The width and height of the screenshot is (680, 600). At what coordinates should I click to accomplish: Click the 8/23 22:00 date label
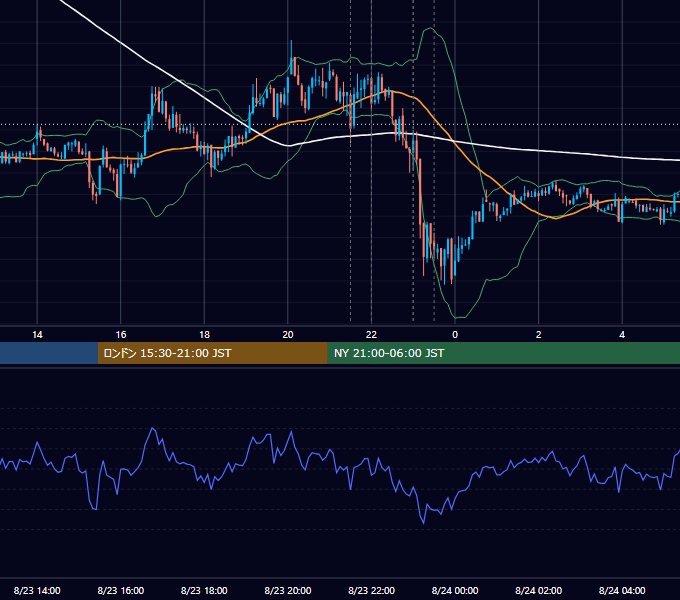click(371, 590)
